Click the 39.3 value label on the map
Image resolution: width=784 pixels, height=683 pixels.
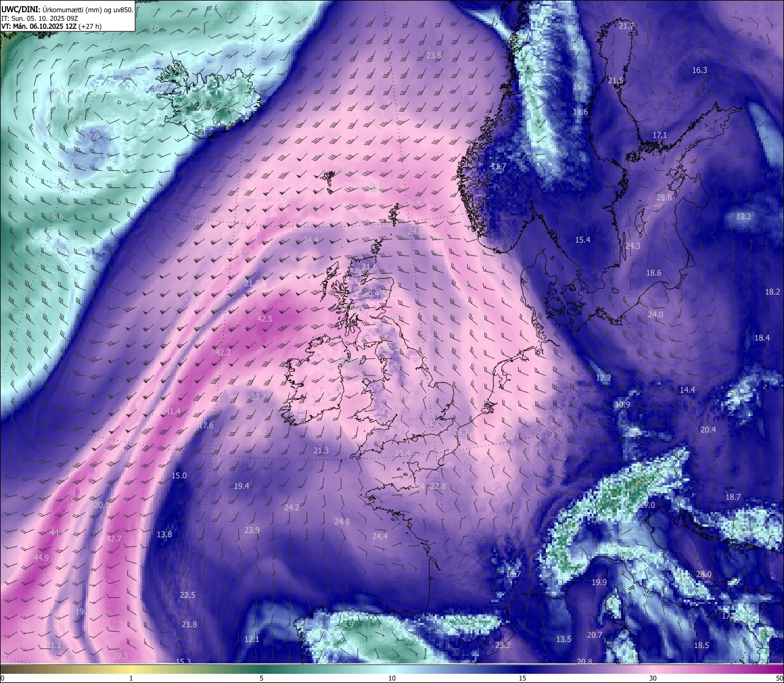(x=120, y=655)
